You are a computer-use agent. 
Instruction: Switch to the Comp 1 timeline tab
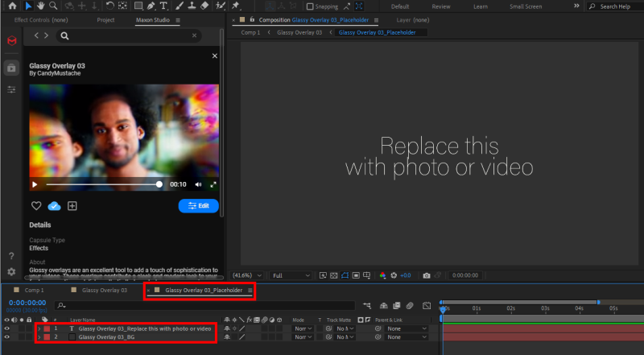point(34,290)
